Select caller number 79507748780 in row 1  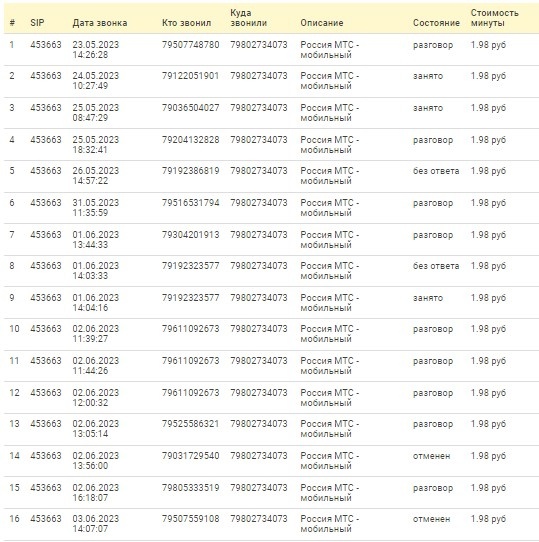click(190, 45)
